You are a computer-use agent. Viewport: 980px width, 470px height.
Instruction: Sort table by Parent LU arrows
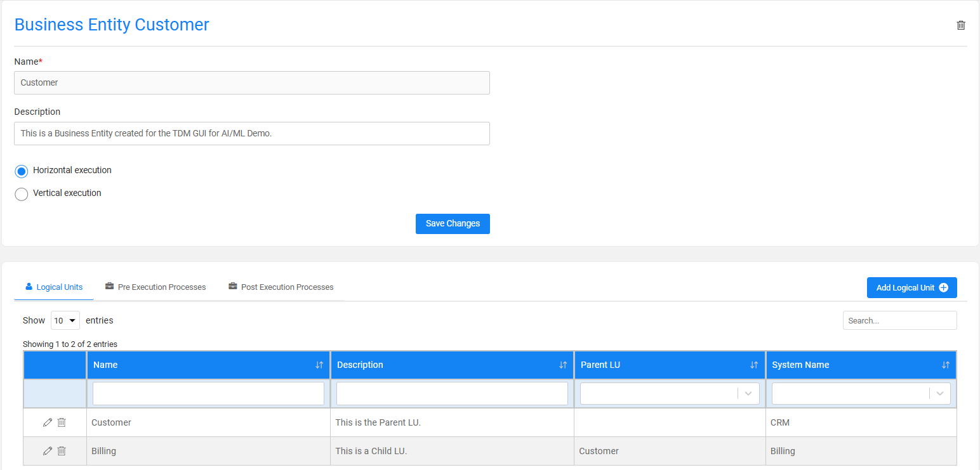[x=754, y=365]
